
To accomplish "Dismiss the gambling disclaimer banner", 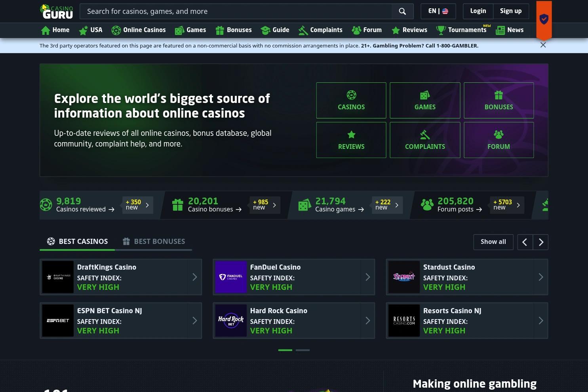I will coord(543,45).
